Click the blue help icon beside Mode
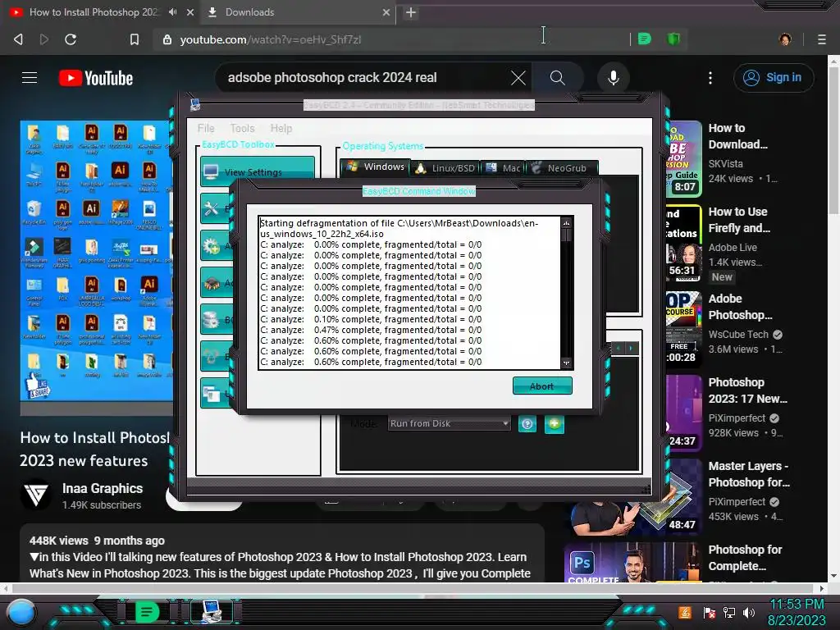Viewport: 840px width, 630px height. pyautogui.click(x=527, y=424)
